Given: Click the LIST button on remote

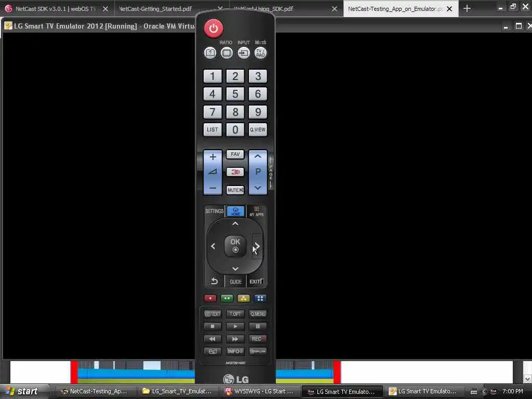Looking at the screenshot, I should [x=212, y=129].
